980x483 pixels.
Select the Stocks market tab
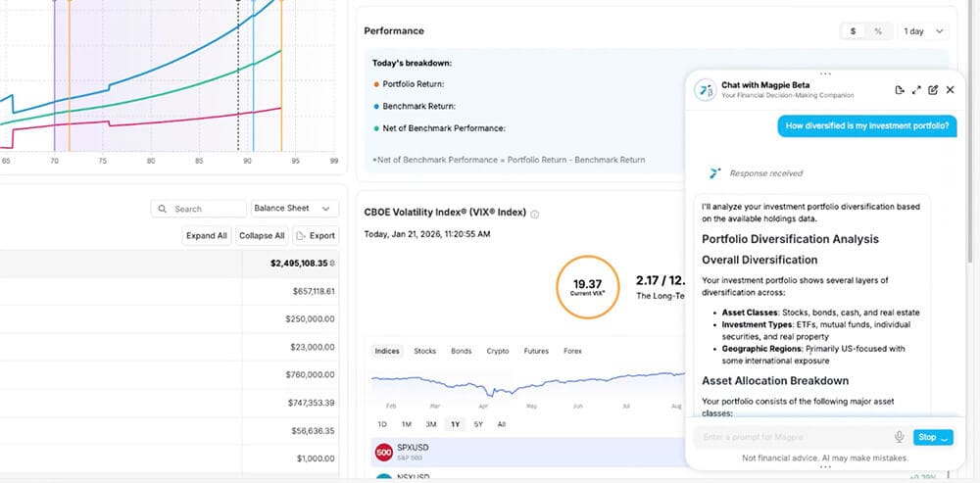425,351
